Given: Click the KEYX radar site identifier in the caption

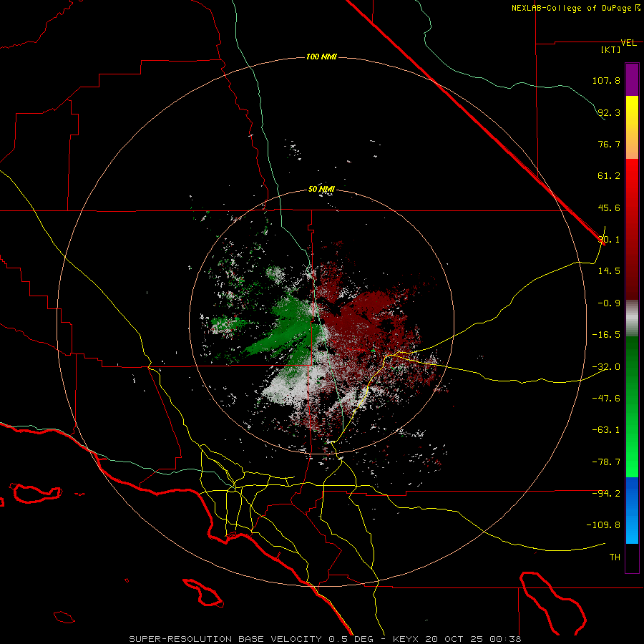Looking at the screenshot, I should coord(406,639).
